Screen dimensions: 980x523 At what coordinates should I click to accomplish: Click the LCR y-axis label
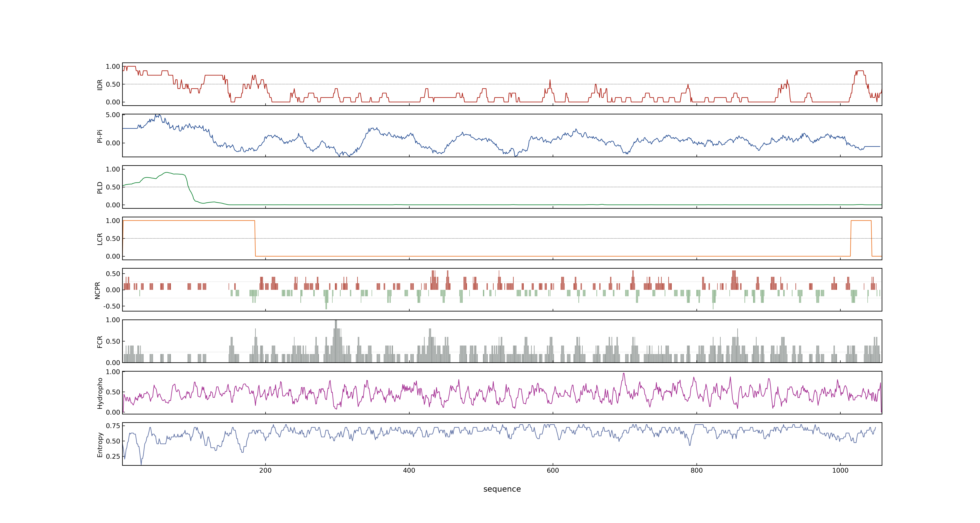(100, 239)
